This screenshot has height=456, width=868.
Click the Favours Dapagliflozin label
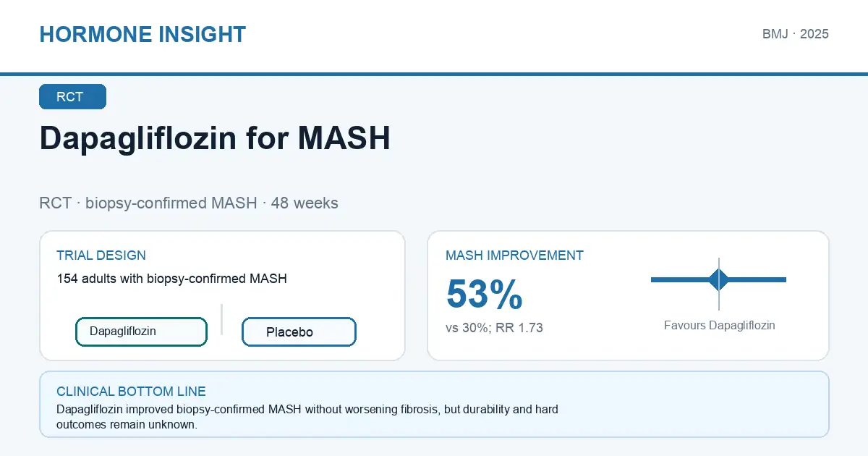[x=719, y=326]
